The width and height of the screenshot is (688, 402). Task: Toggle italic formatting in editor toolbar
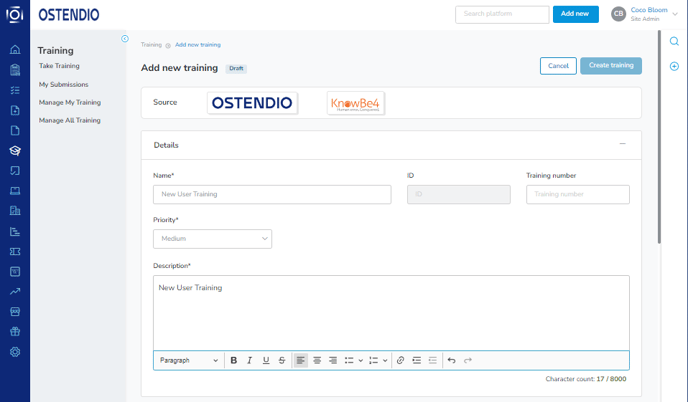[249, 360]
